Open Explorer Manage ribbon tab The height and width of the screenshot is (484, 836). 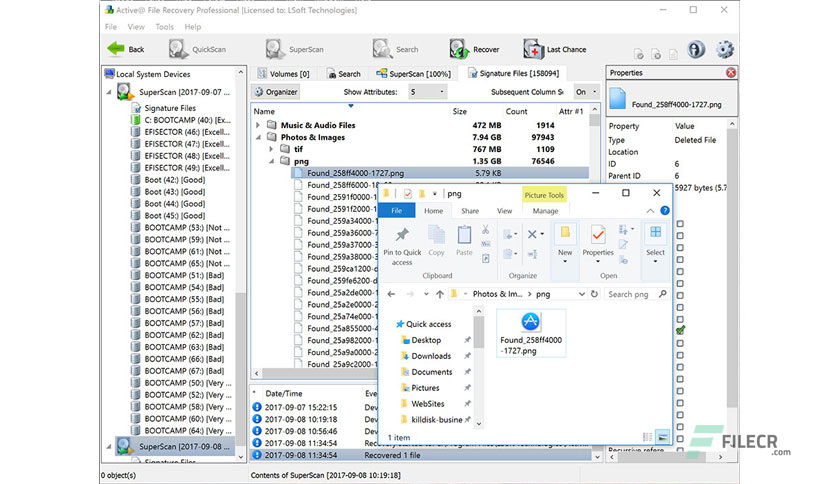545,211
